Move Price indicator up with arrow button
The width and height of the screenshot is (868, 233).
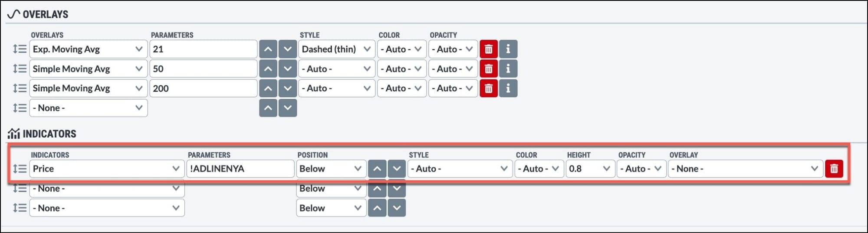click(377, 169)
